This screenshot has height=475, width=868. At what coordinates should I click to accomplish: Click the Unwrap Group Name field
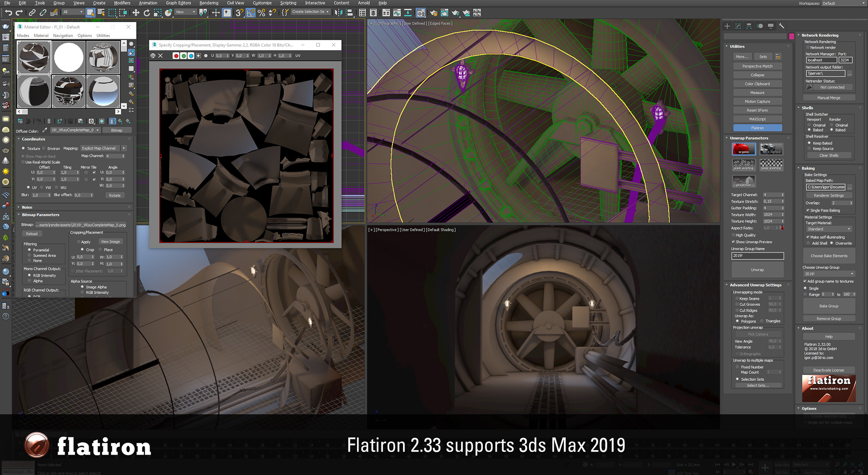tap(758, 256)
